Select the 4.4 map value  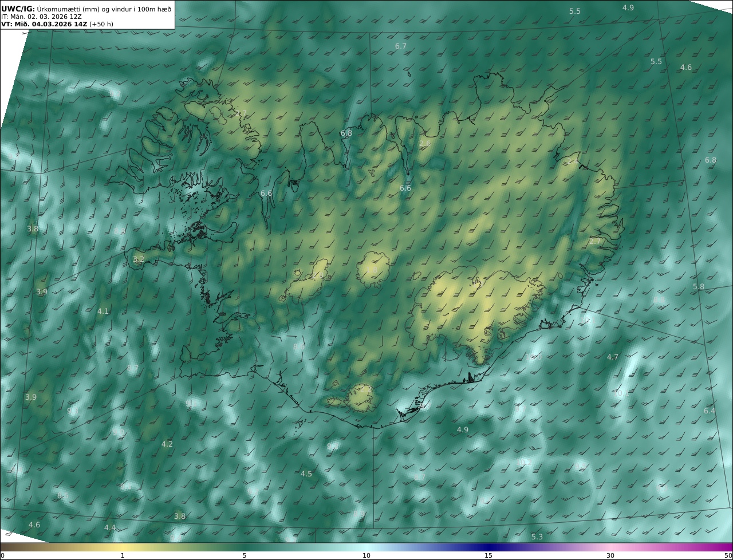[x=110, y=527]
